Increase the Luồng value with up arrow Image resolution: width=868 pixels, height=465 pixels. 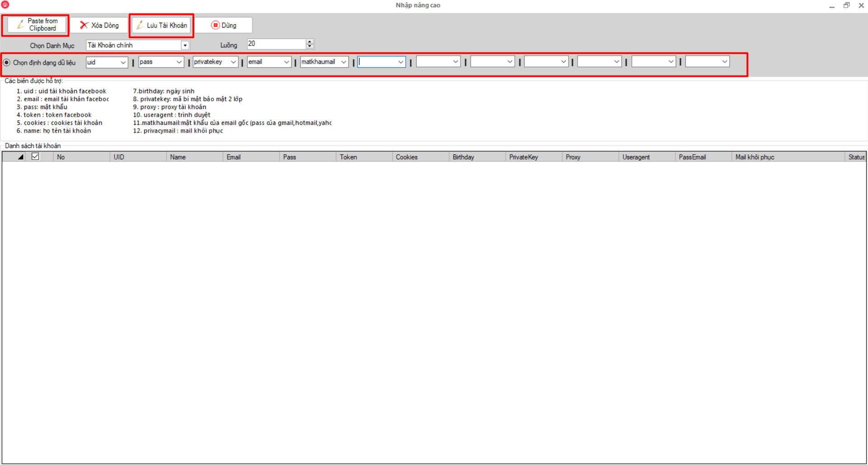tap(310, 42)
